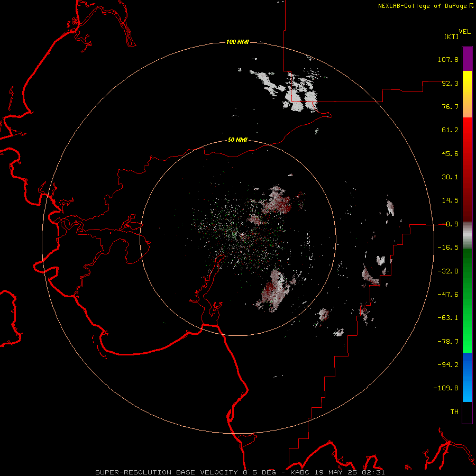Click the 76.7 value on velocity scale

click(450, 106)
